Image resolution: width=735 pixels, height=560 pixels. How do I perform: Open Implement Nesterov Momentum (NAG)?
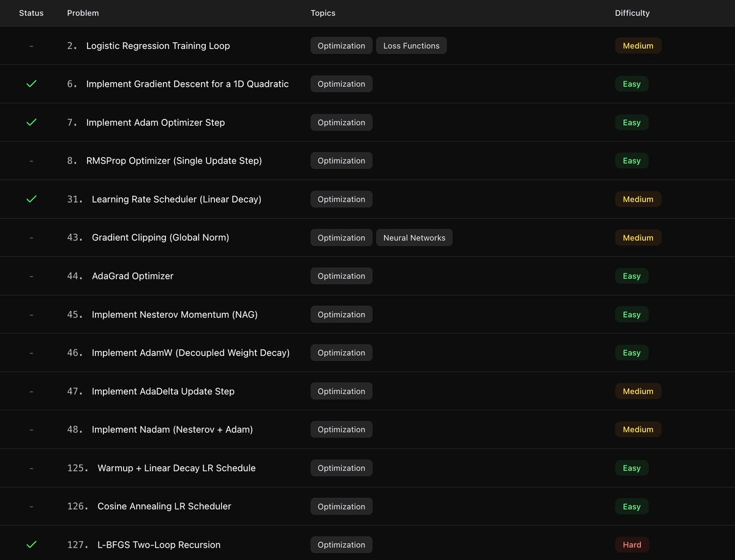click(x=175, y=314)
